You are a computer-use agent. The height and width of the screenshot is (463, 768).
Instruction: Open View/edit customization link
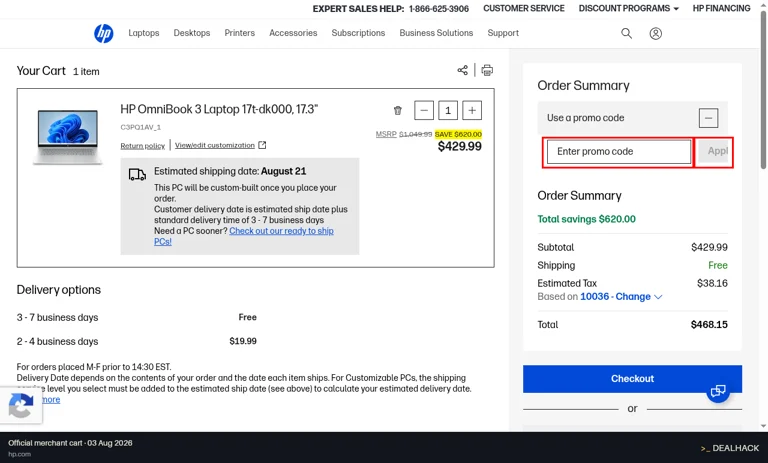coord(220,145)
